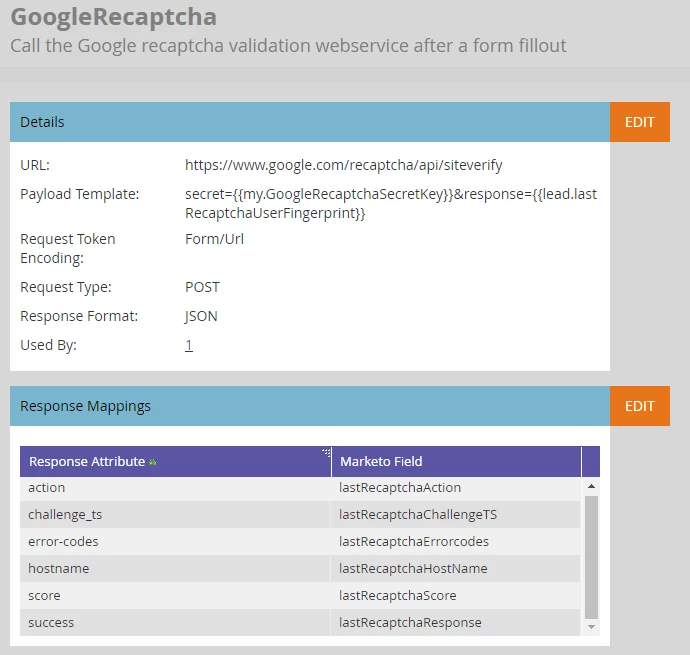Click the JSON response format value
Image resolution: width=690 pixels, height=655 pixels.
(201, 316)
